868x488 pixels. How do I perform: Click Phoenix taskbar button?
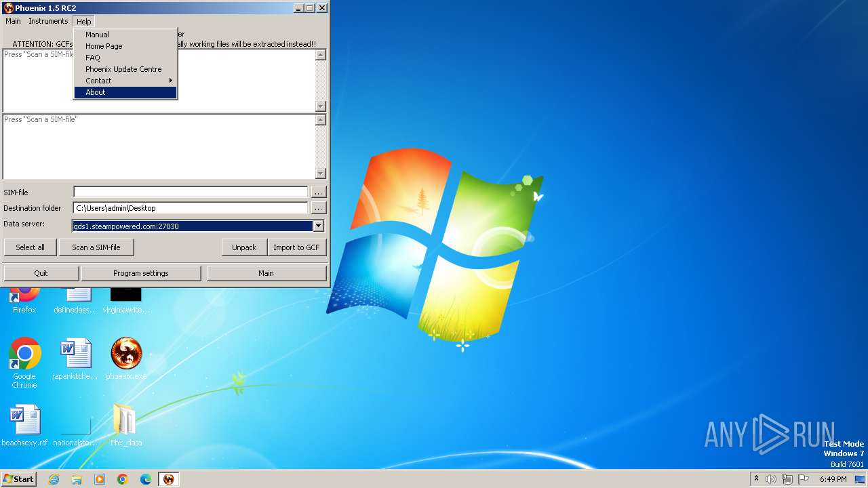(169, 479)
